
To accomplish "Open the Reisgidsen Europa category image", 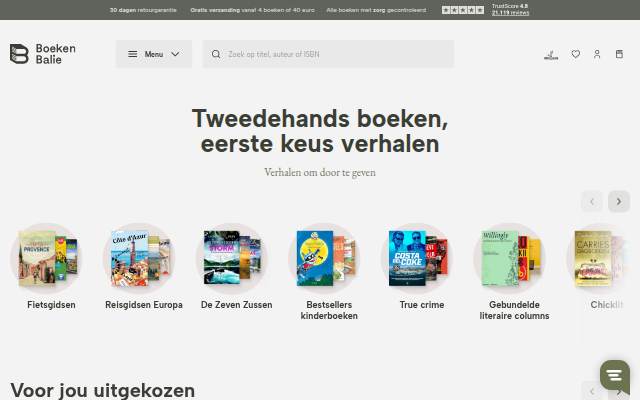I will [x=139, y=258].
